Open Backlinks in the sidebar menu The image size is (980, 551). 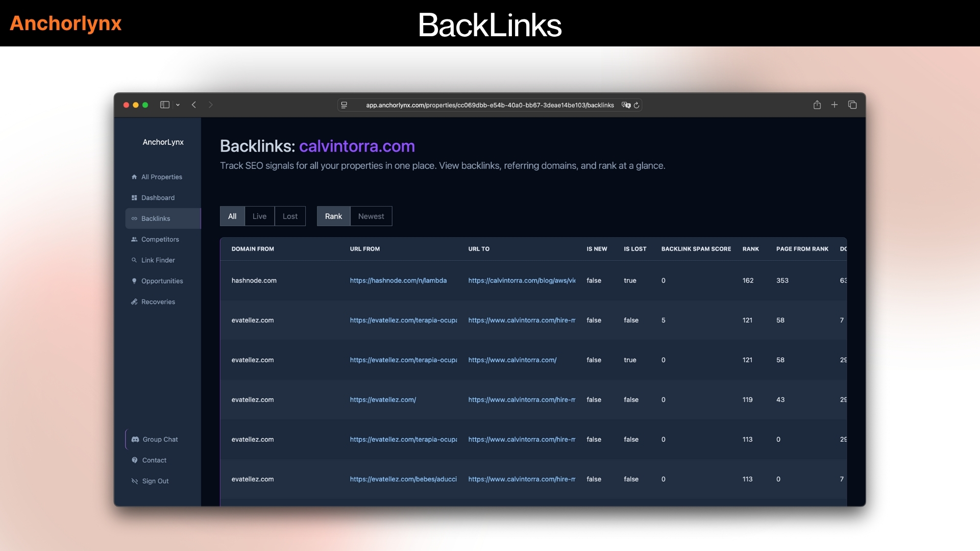click(156, 218)
